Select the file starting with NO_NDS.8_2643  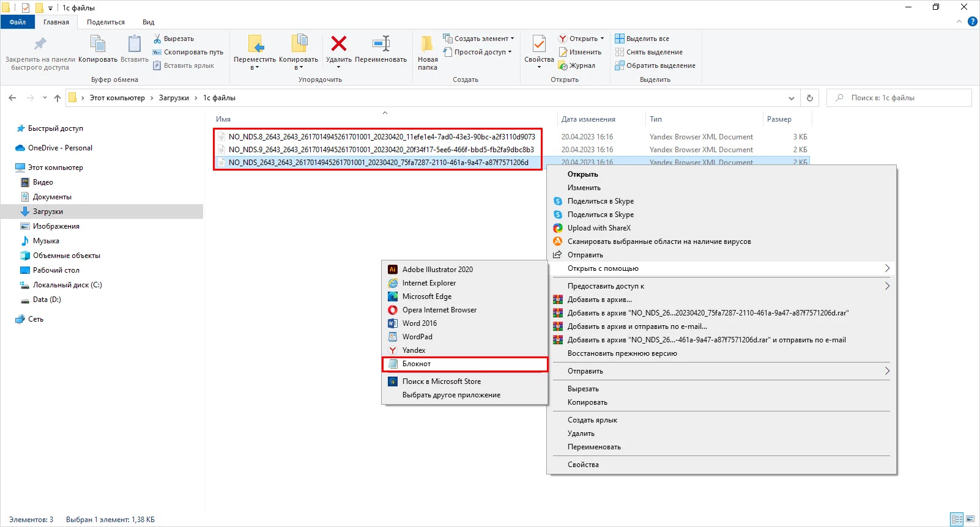[382, 137]
